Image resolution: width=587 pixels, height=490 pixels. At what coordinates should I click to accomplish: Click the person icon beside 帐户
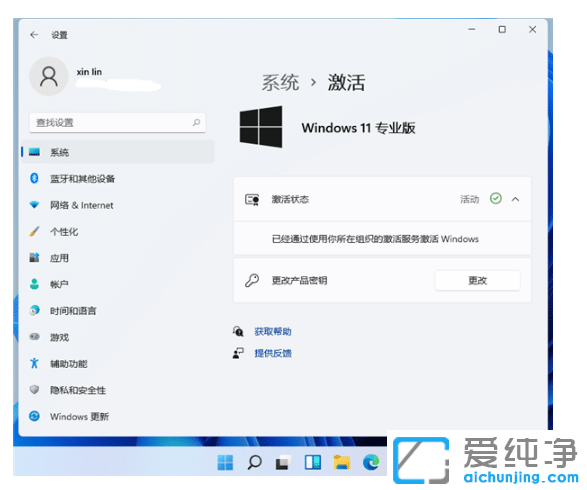point(34,284)
